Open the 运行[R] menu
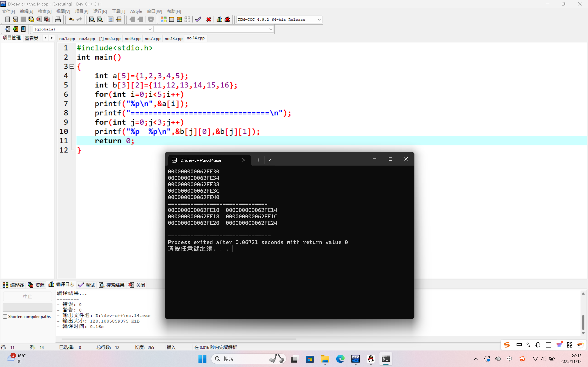The height and width of the screenshot is (367, 588). pos(100,11)
